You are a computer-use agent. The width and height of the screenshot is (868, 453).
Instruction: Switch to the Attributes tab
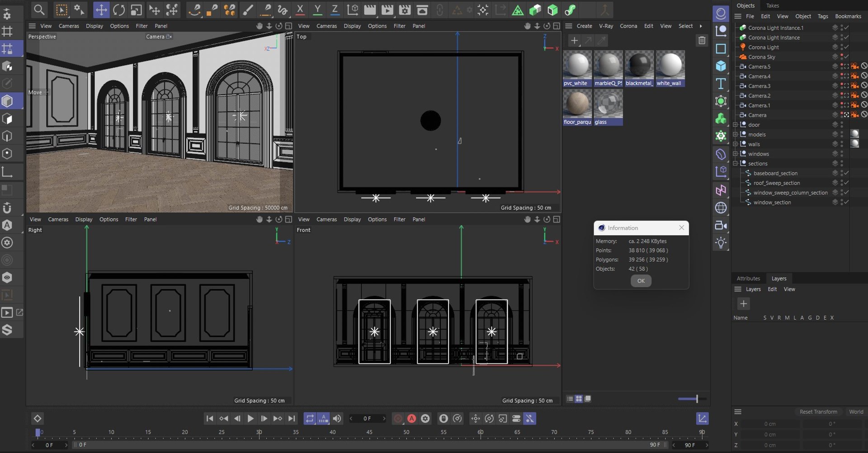tap(748, 278)
